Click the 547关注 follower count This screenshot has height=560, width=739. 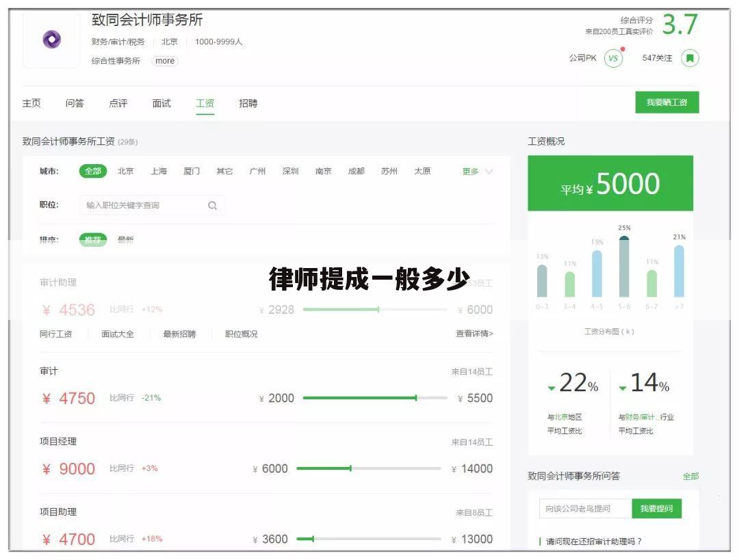point(657,58)
